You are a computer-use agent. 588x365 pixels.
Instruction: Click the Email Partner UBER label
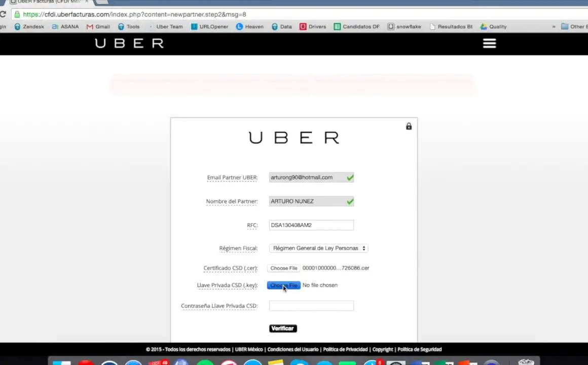(x=232, y=177)
